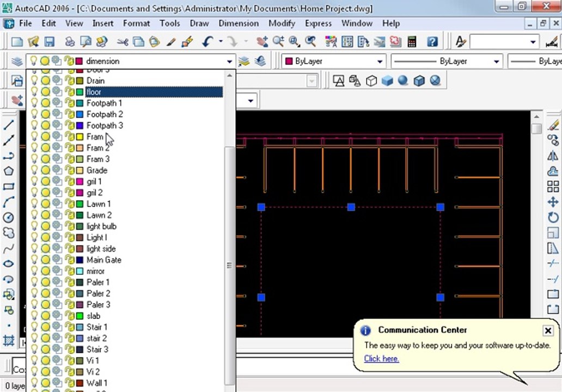
Task: Toggle lightbulb on/off for Drain layer
Action: pos(34,81)
